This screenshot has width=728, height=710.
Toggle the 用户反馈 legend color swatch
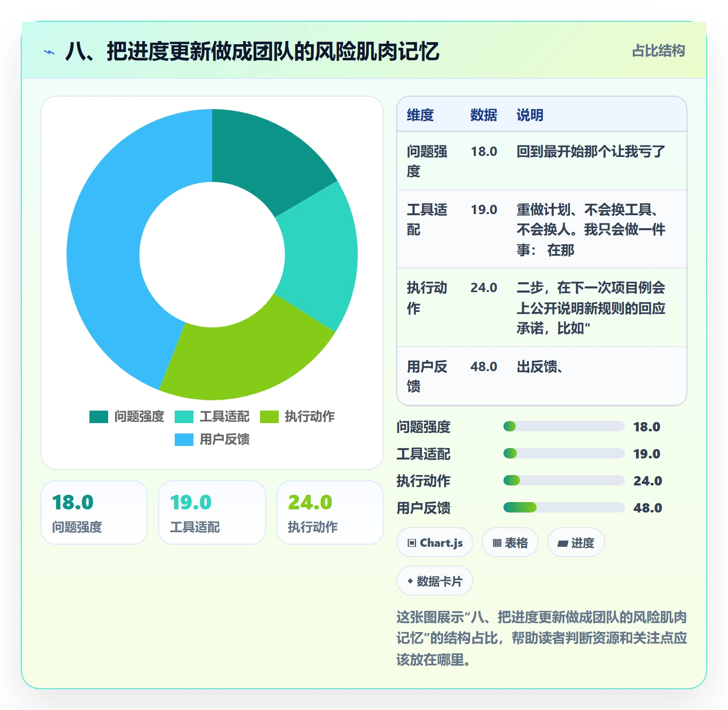tap(184, 440)
